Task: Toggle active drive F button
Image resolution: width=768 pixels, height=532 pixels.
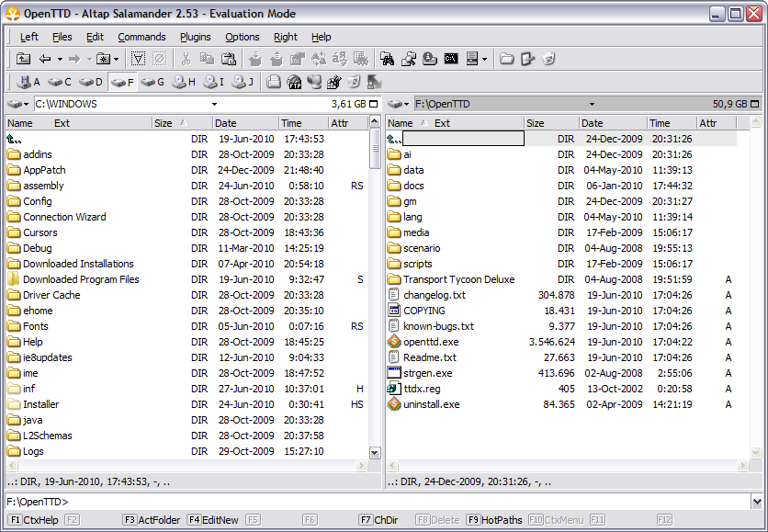Action: pos(122,82)
